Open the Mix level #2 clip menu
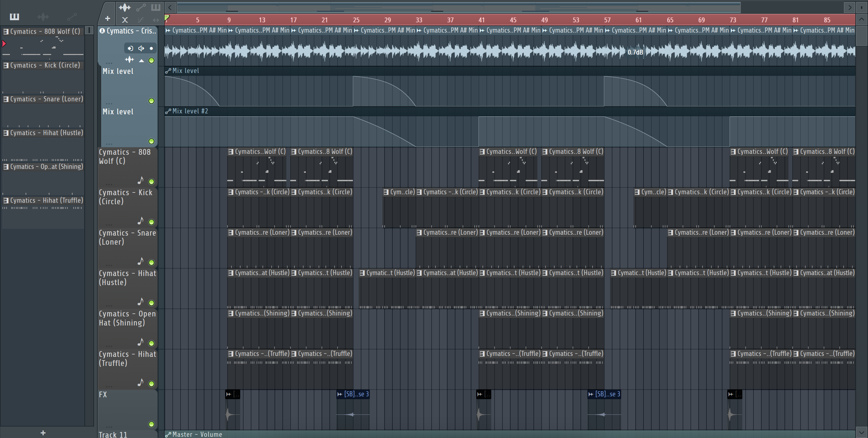Screen dimensions: 868x438 coord(168,111)
